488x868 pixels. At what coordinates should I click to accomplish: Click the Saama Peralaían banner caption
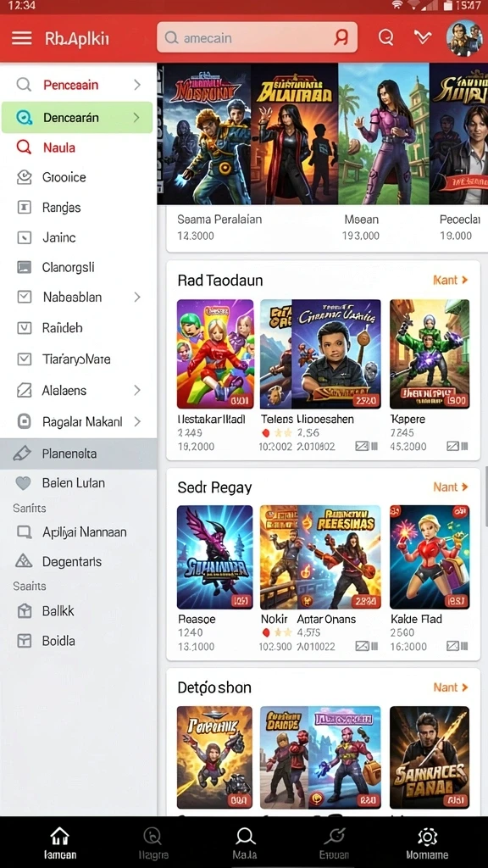(219, 220)
